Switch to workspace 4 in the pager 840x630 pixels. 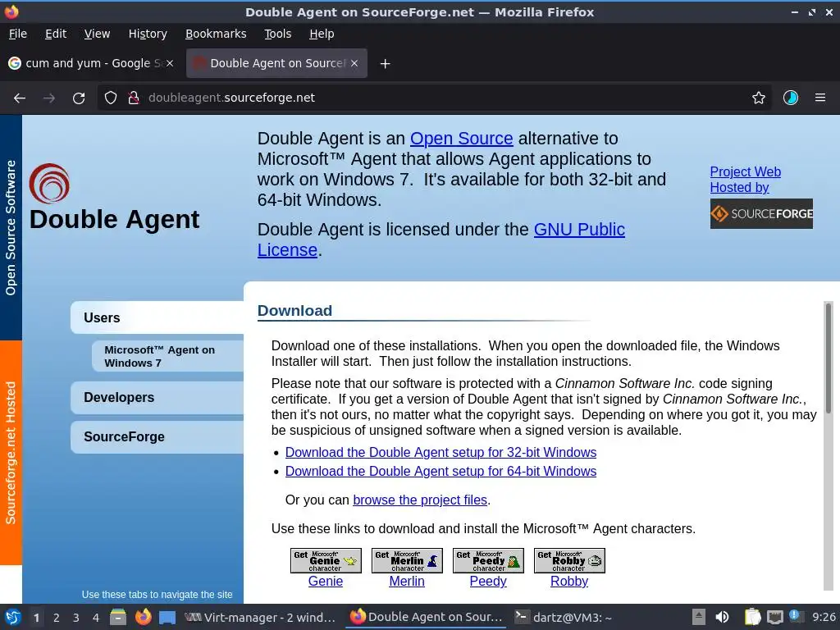pos(96,618)
